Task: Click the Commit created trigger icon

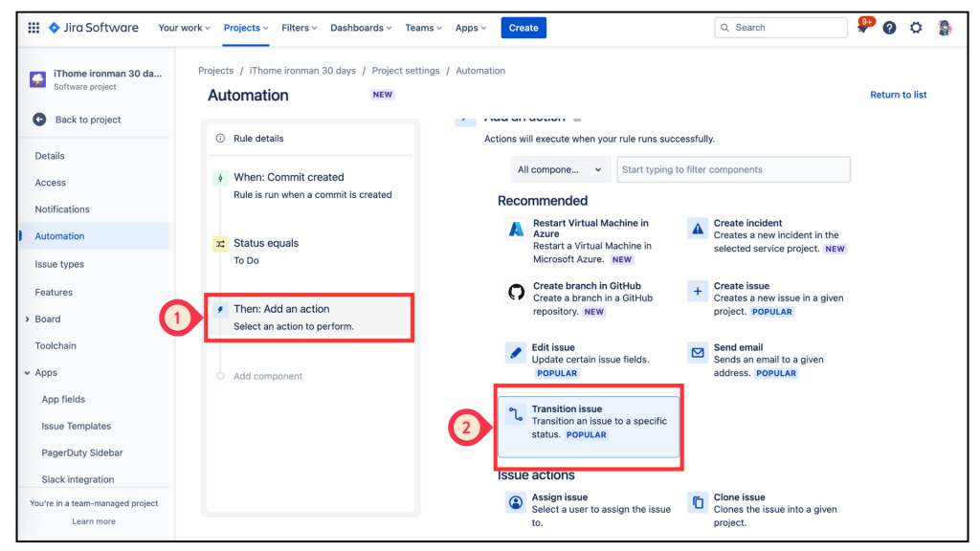Action: click(220, 178)
